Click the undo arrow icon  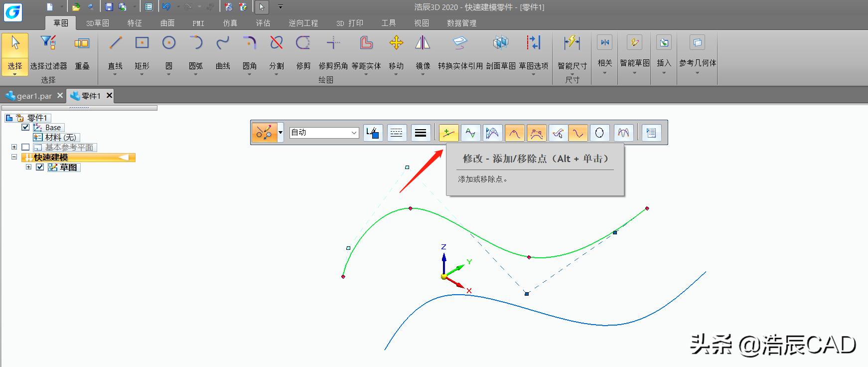[166, 7]
